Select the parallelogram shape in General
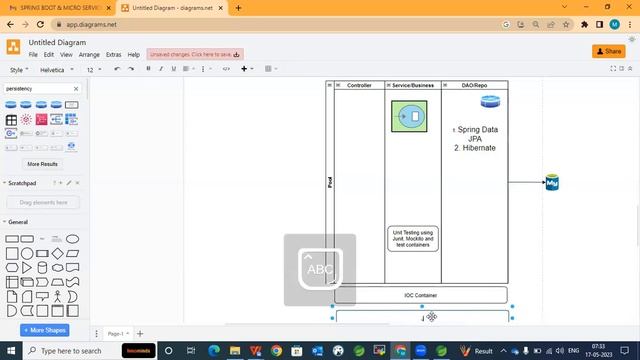The height and width of the screenshot is (360, 640). pos(72,253)
